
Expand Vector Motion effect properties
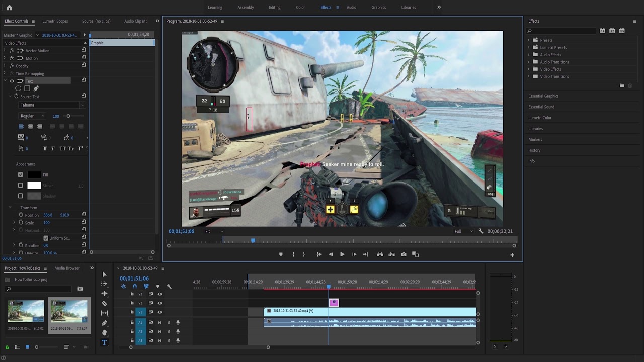[5, 51]
